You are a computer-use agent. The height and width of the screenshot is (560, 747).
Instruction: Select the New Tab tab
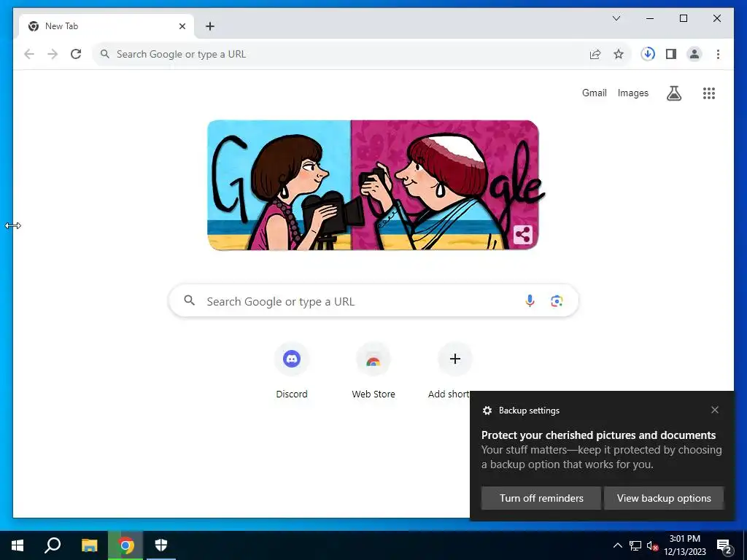click(107, 26)
